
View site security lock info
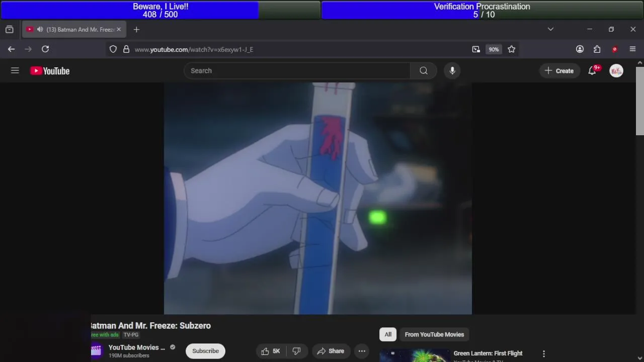point(126,49)
